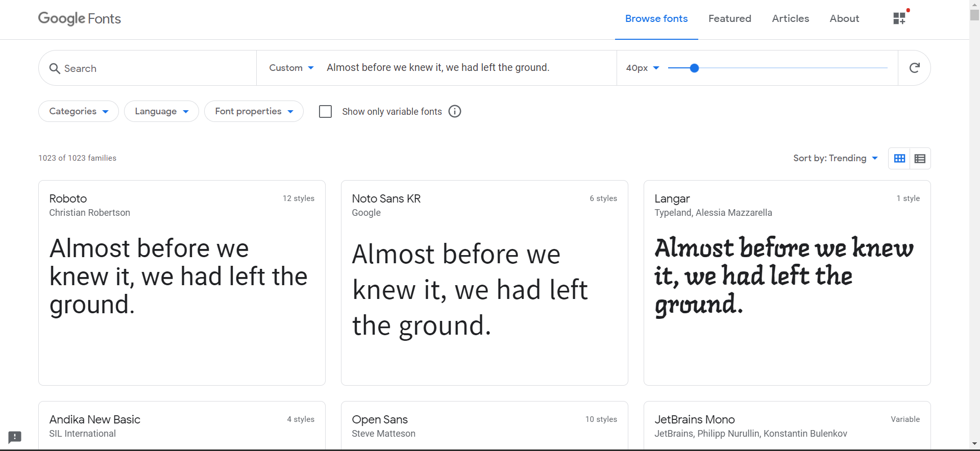Screen dimensions: 980x451
Task: Click the 'Christian Robertson' designer name
Action: tap(89, 213)
